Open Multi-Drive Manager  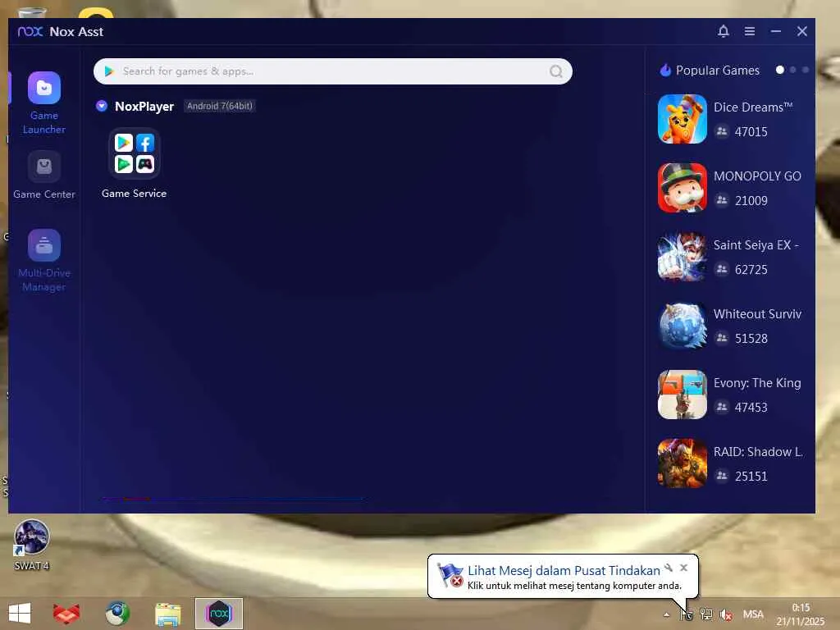pos(44,261)
